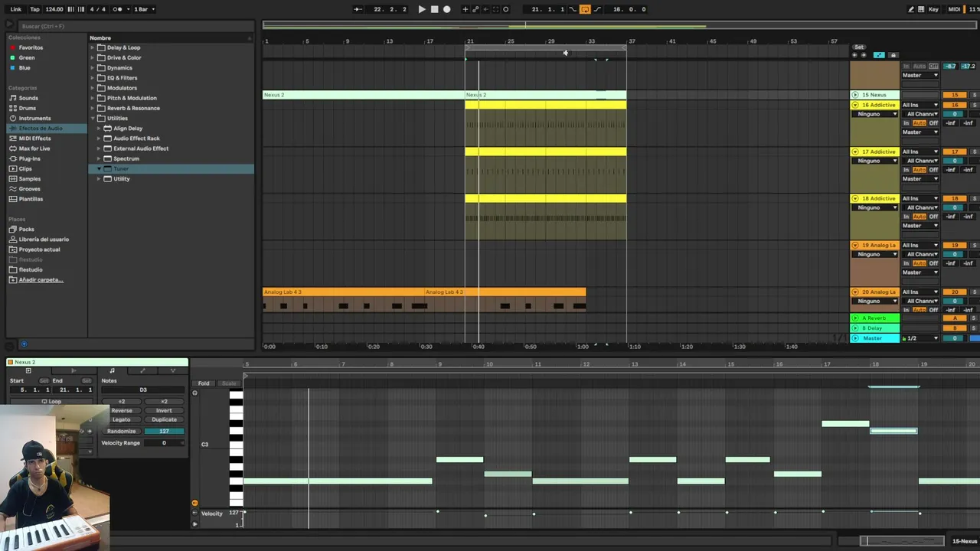The image size is (980, 551).
Task: Expand the Reverb & Resonance folder
Action: click(x=93, y=108)
